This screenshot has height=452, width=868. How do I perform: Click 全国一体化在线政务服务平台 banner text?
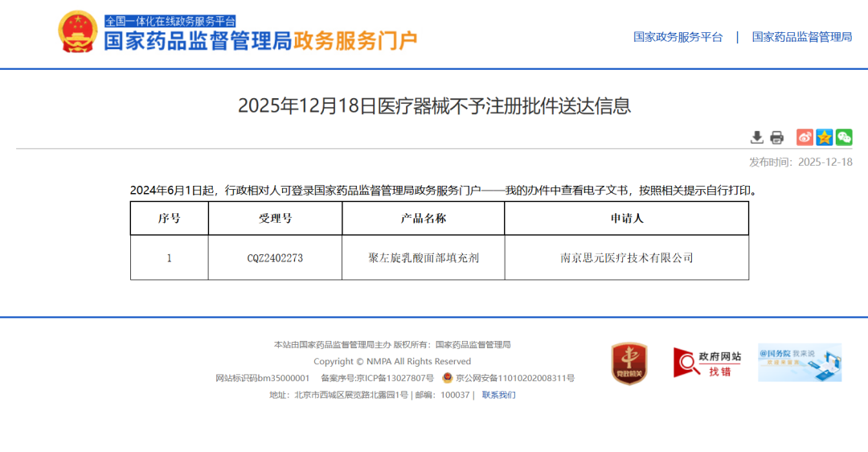click(x=170, y=21)
